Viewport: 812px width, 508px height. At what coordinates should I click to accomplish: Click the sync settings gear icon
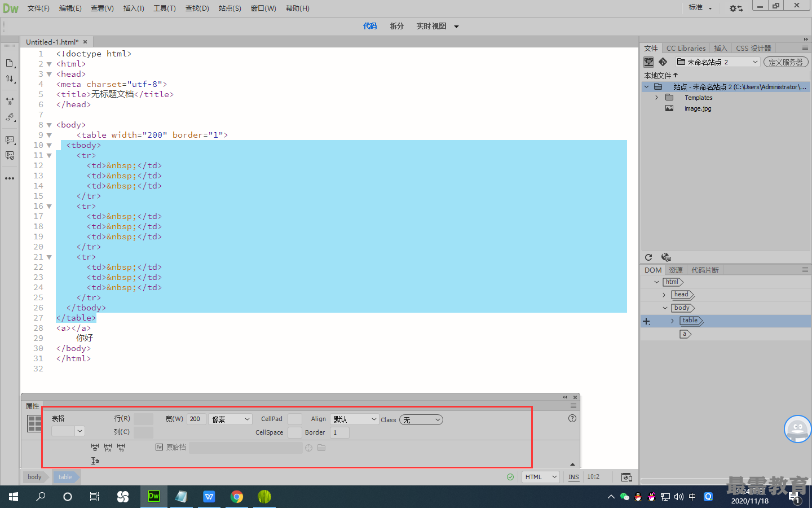tap(736, 8)
